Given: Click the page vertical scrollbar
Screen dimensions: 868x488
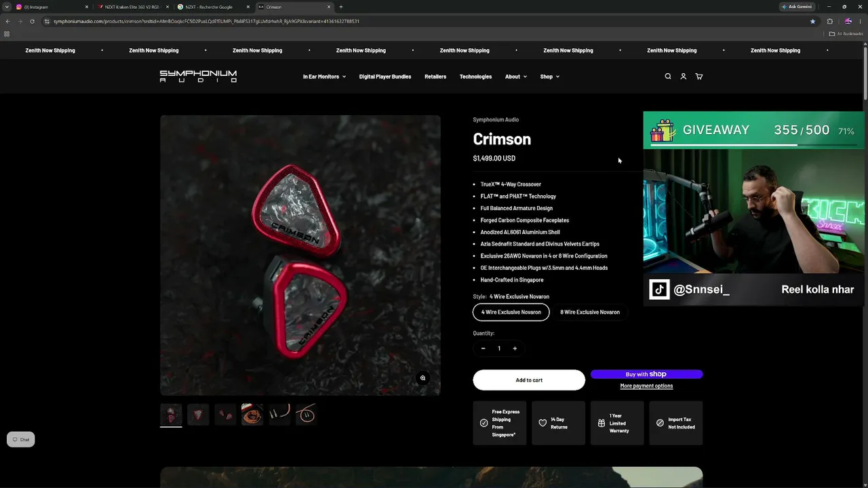Looking at the screenshot, I should coord(865,75).
